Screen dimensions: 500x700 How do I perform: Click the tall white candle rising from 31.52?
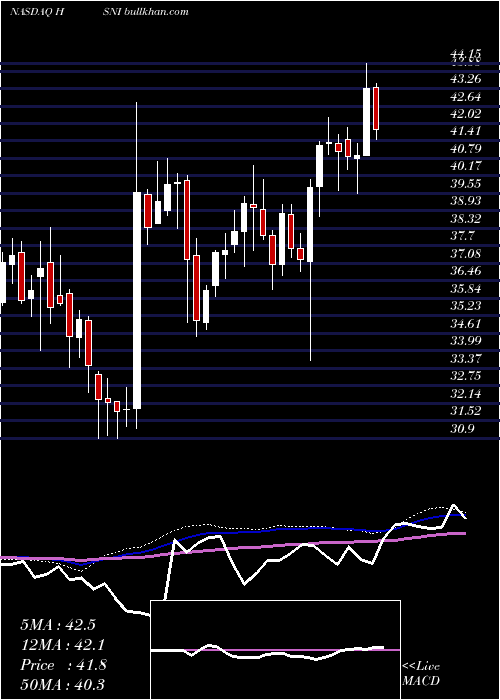137,300
